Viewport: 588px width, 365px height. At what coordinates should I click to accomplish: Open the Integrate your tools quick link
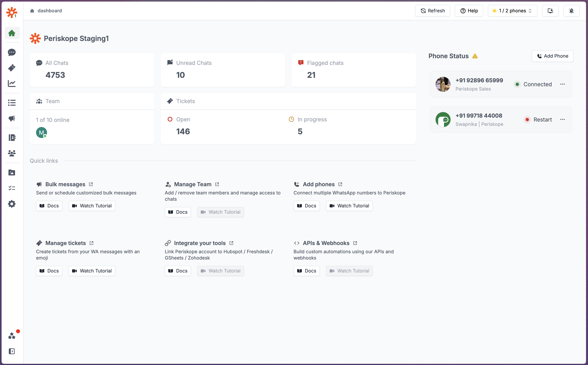200,243
